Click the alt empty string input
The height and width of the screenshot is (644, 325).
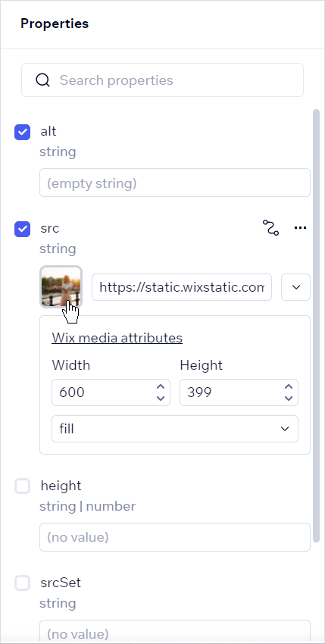(175, 183)
